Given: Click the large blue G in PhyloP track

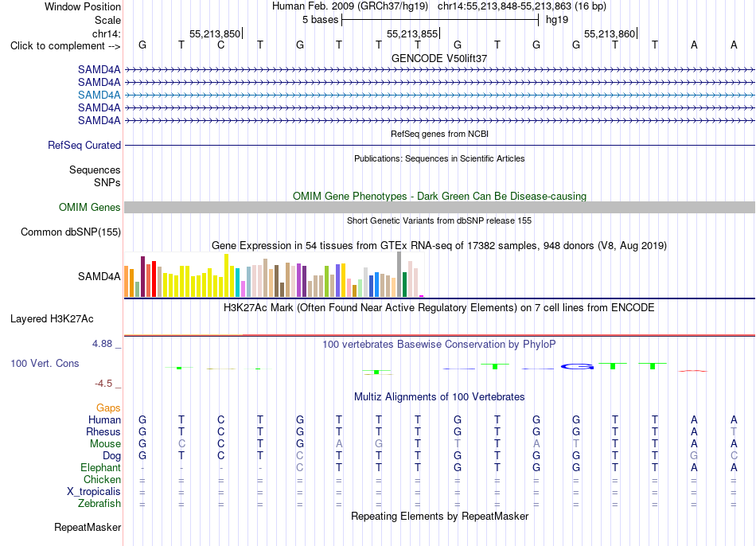Looking at the screenshot, I should (x=577, y=367).
